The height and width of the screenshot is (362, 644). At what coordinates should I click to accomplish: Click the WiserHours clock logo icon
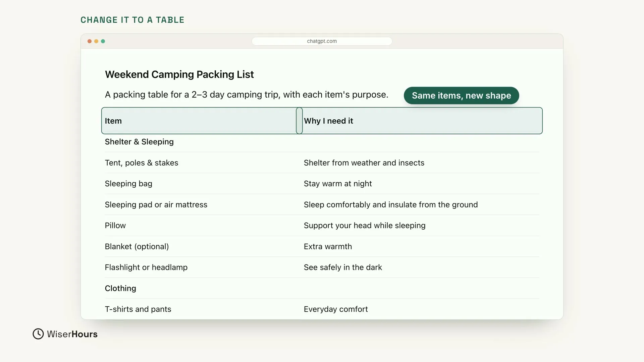pos(38,334)
